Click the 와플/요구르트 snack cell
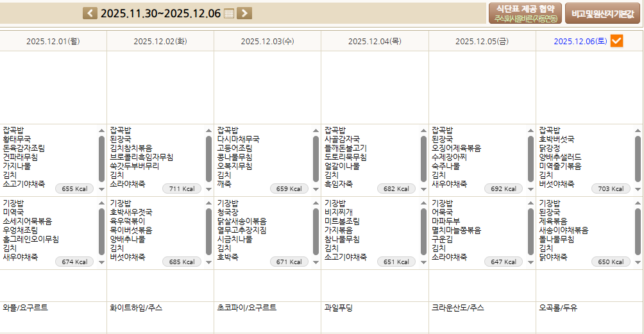 (x=26, y=308)
